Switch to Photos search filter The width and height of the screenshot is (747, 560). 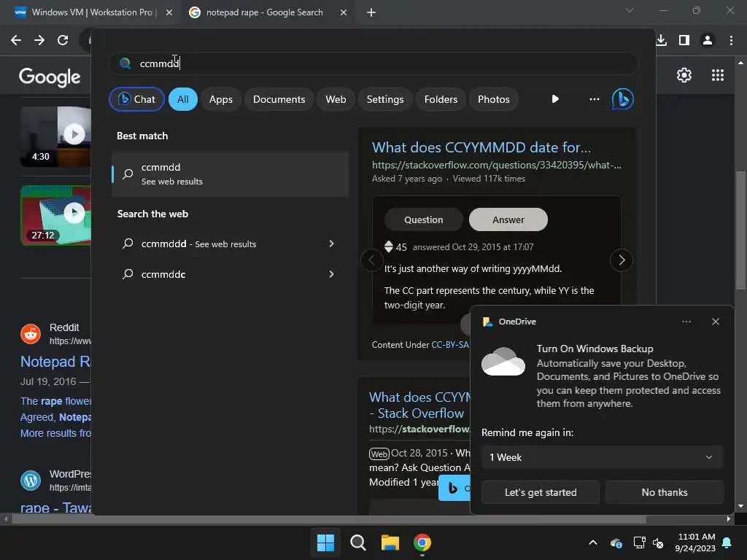(x=494, y=99)
